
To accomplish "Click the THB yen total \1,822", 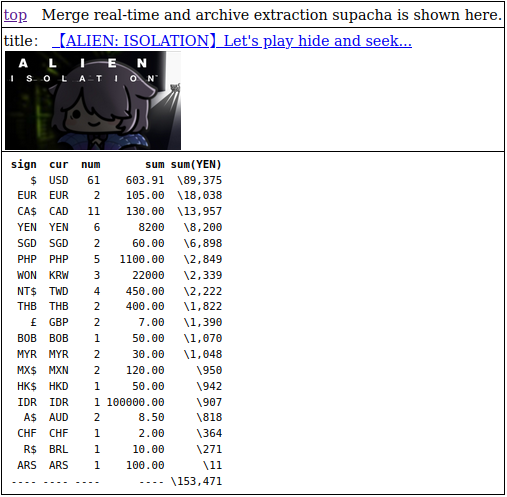I will point(203,306).
